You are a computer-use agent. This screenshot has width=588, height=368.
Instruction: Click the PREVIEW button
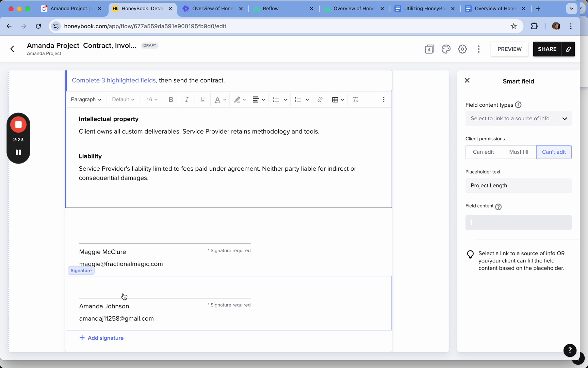pyautogui.click(x=509, y=49)
